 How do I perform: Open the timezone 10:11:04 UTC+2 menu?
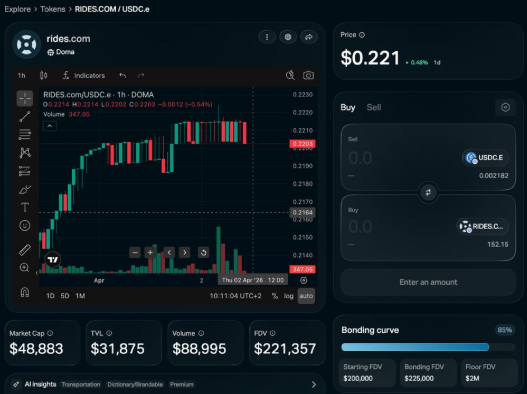(x=235, y=296)
